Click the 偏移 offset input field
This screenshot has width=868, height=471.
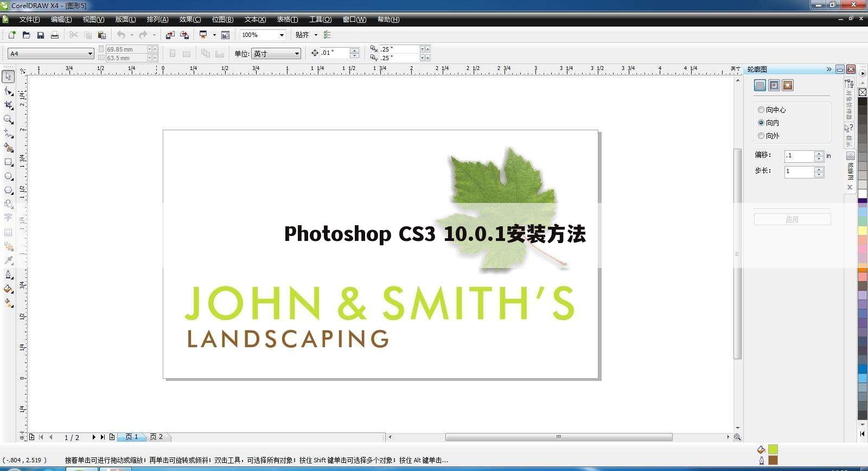coord(800,156)
